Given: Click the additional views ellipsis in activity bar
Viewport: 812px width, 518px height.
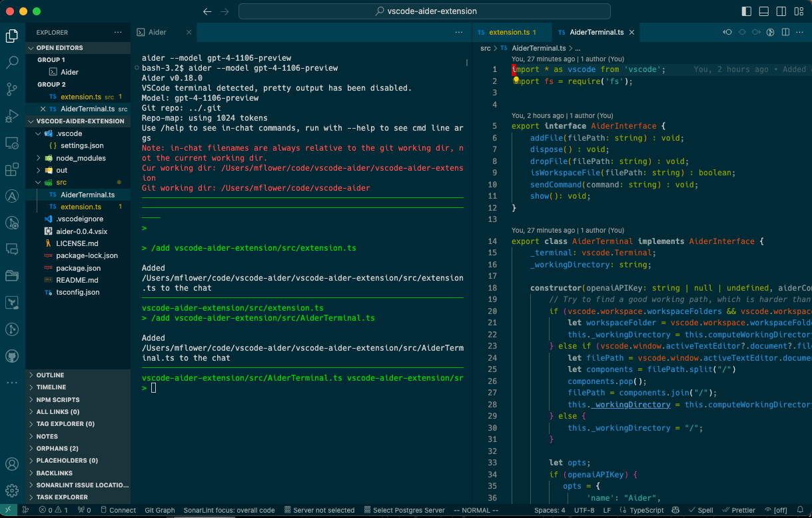Looking at the screenshot, I should click(x=12, y=383).
